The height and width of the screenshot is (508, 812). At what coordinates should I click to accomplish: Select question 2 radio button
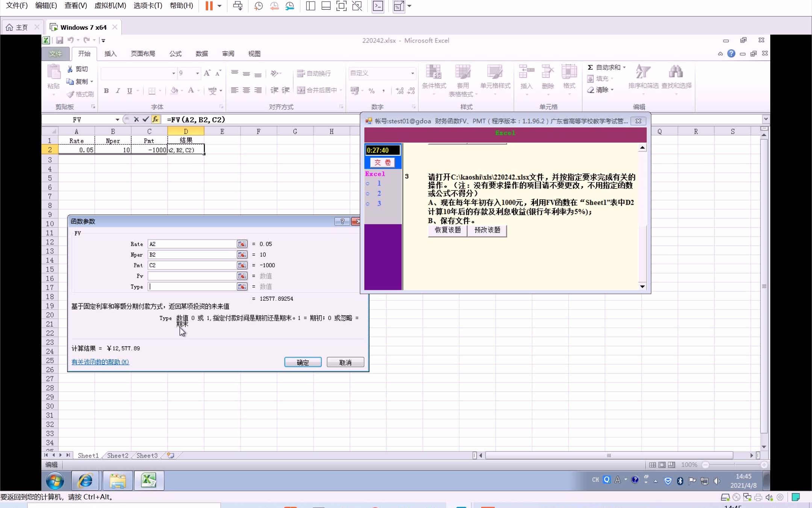point(368,194)
